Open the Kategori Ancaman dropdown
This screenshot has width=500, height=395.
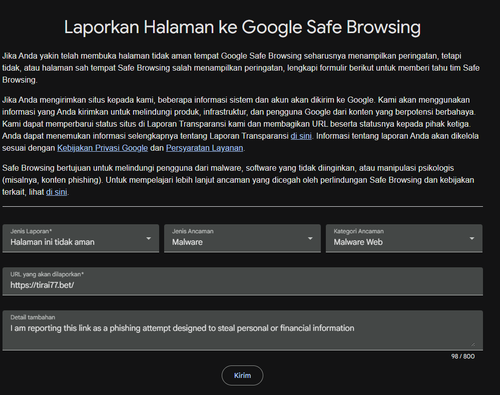404,238
